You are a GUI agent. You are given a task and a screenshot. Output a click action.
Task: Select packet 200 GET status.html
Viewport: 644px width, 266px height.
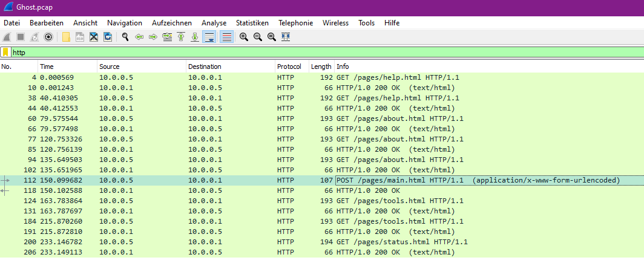tap(322, 242)
